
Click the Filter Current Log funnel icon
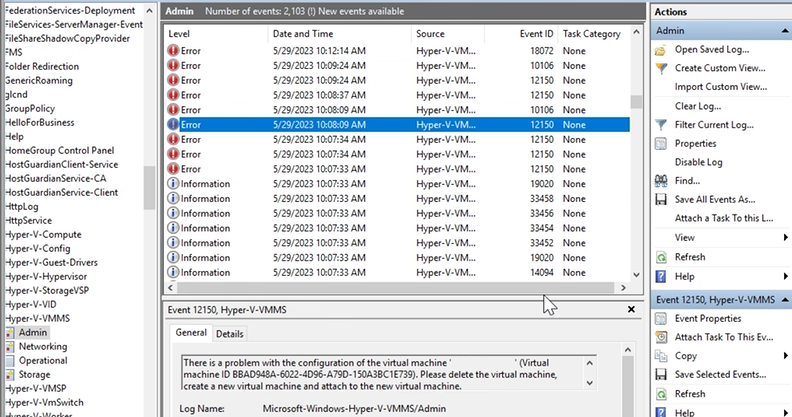click(x=661, y=125)
